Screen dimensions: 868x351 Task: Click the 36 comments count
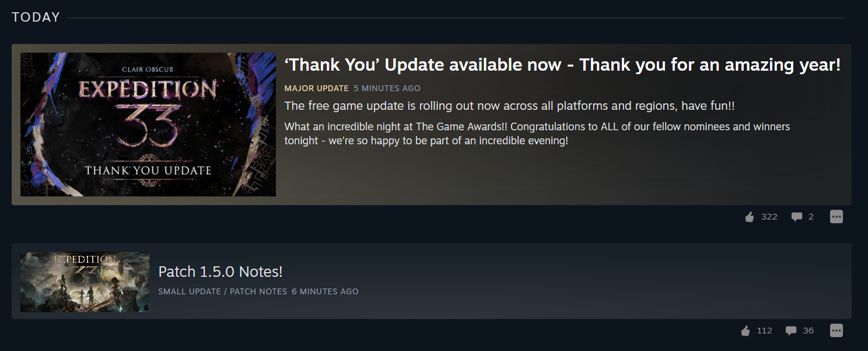pos(808,331)
